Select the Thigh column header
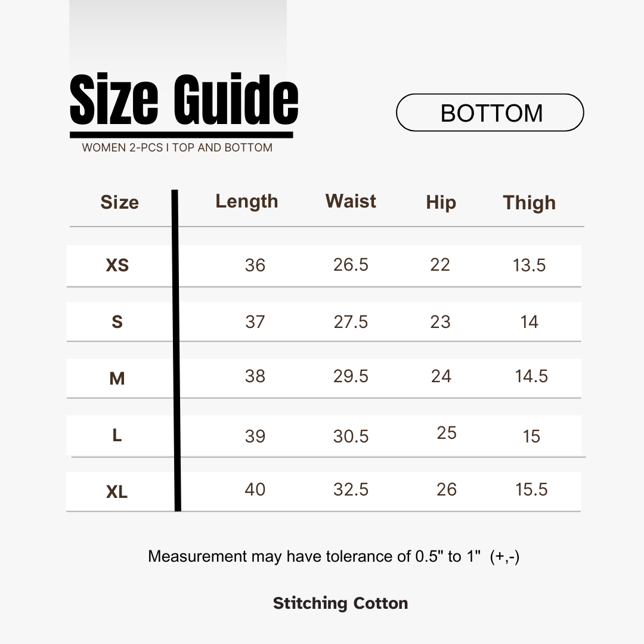The height and width of the screenshot is (644, 644). (x=529, y=203)
